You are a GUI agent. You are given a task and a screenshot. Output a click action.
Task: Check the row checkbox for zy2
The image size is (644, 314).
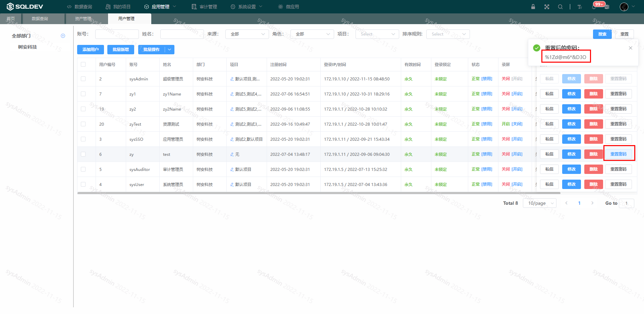tap(83, 109)
